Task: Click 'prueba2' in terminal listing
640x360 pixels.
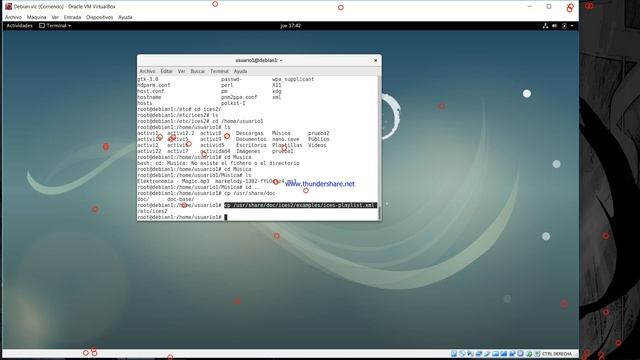Action: [x=319, y=133]
